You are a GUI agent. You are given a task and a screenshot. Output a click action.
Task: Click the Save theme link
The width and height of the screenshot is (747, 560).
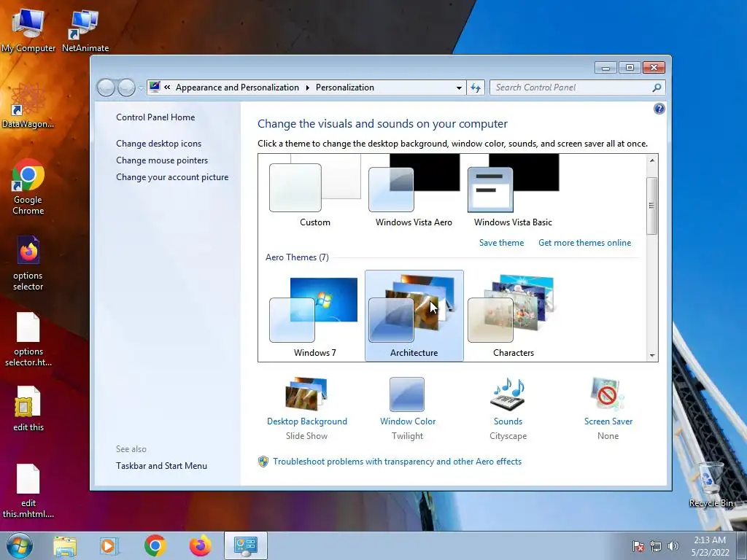tap(501, 242)
